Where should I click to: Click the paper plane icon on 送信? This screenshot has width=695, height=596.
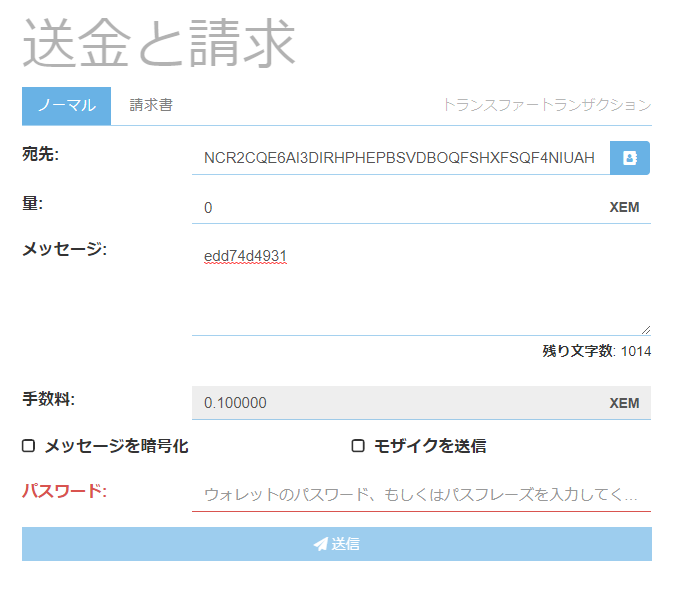click(x=320, y=544)
